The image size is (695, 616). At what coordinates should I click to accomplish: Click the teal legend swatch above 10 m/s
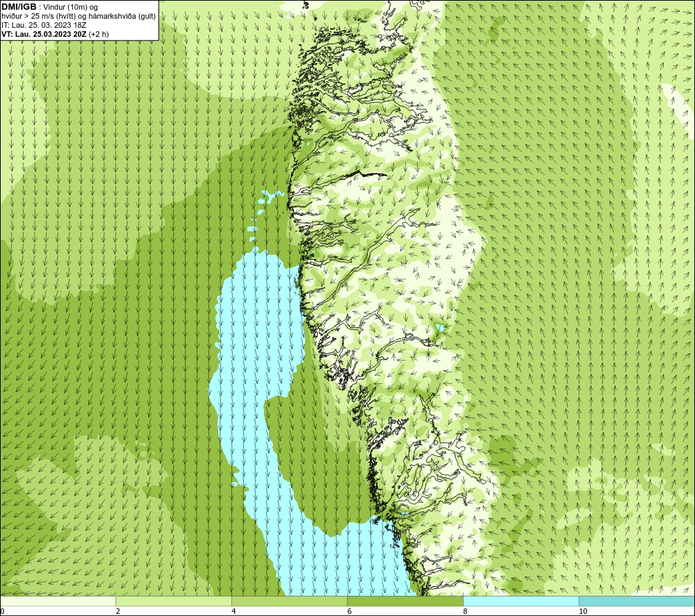click(637, 601)
